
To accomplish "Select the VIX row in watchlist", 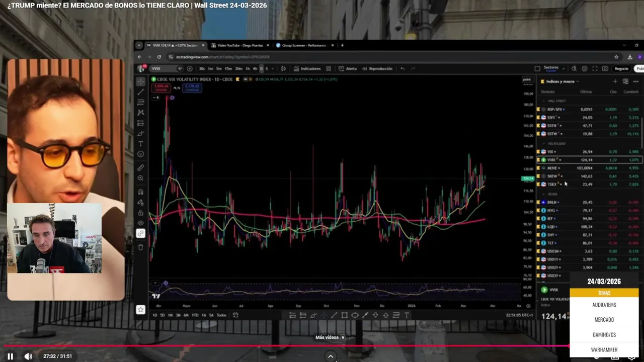I will 590,152.
